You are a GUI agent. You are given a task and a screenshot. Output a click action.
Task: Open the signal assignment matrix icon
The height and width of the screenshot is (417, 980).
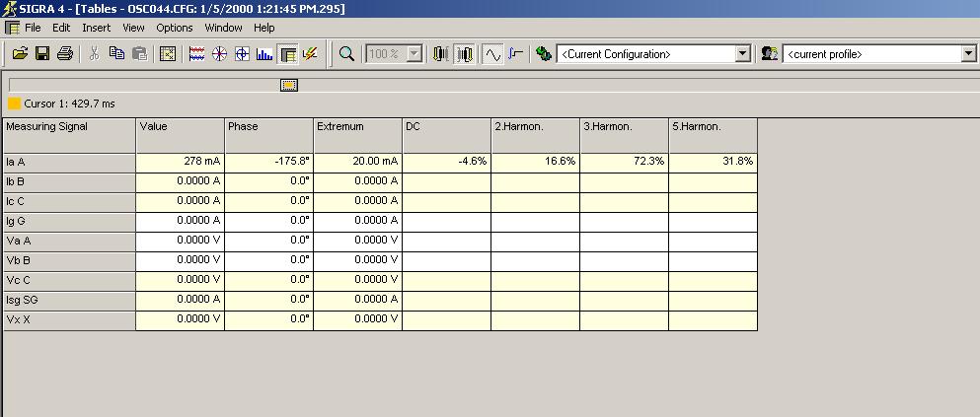pos(168,53)
